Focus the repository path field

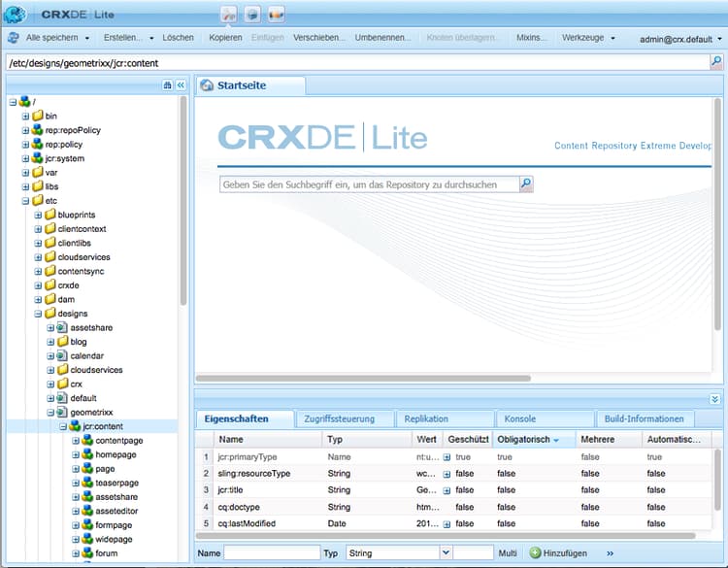[x=357, y=63]
